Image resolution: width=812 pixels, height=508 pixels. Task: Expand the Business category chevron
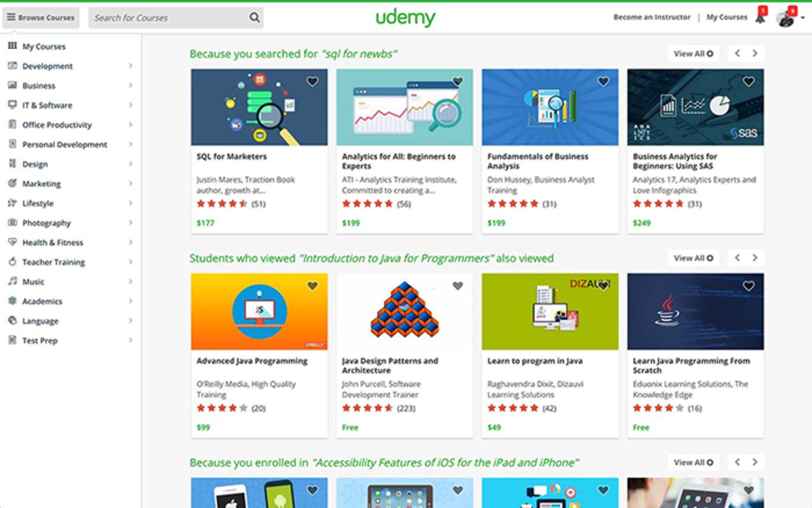(131, 85)
